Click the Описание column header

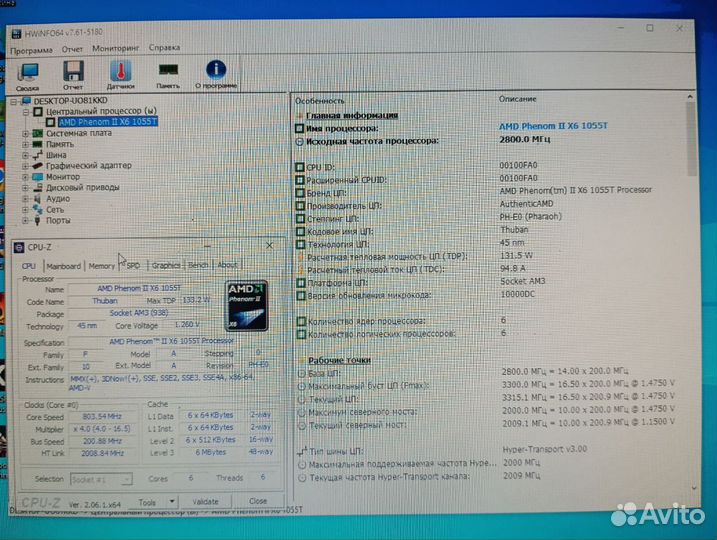518,99
